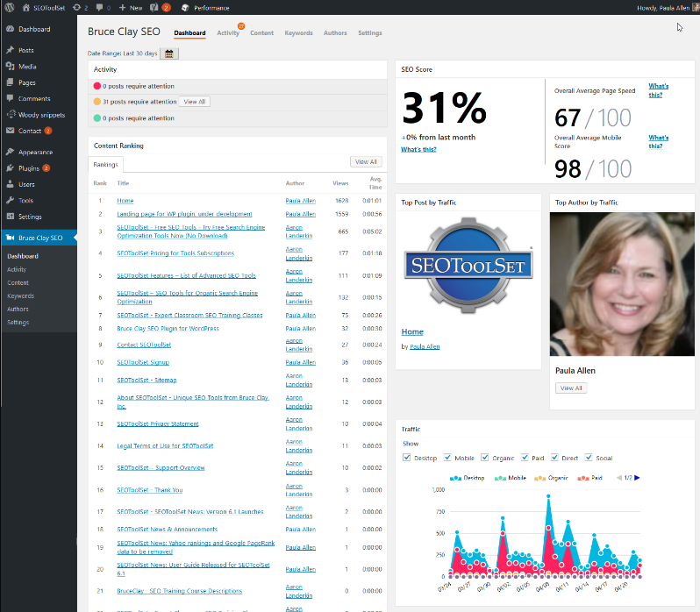Open the SEOToolSet site home icon
The height and width of the screenshot is (612, 700).
[x=26, y=8]
